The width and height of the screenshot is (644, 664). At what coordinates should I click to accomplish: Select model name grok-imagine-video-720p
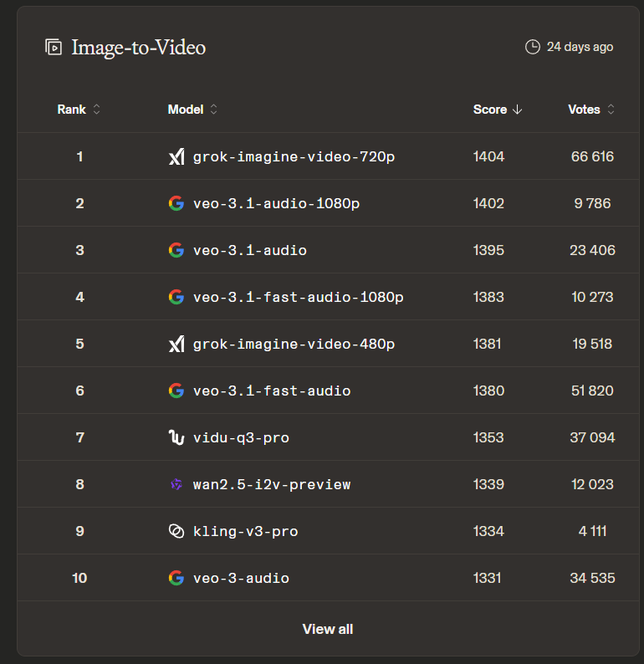point(294,156)
